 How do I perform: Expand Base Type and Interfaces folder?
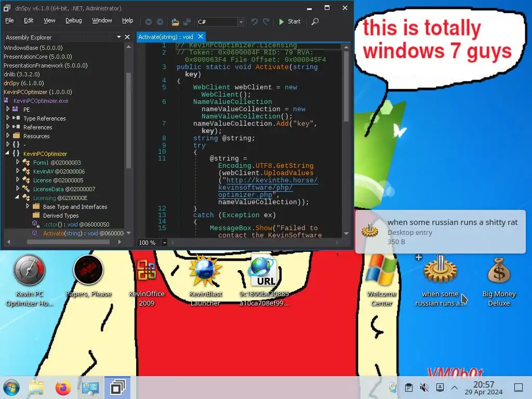[28, 206]
